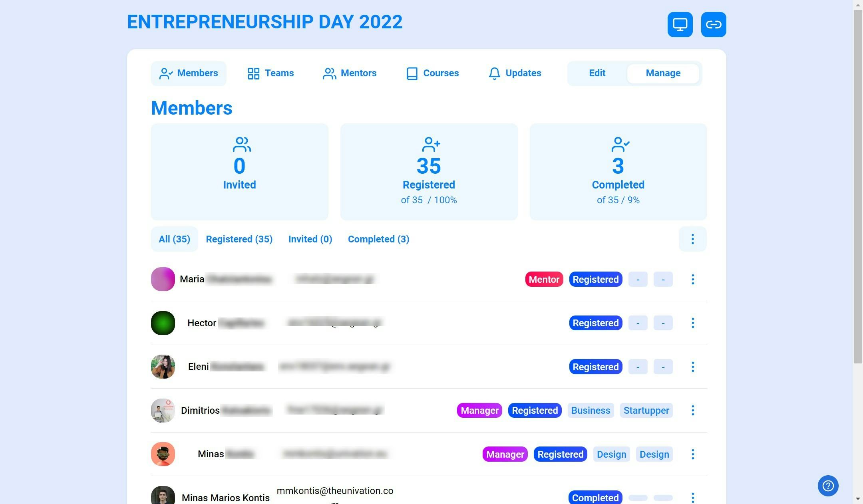Open the presentation display icon top right
This screenshot has height=504, width=863.
point(680,24)
